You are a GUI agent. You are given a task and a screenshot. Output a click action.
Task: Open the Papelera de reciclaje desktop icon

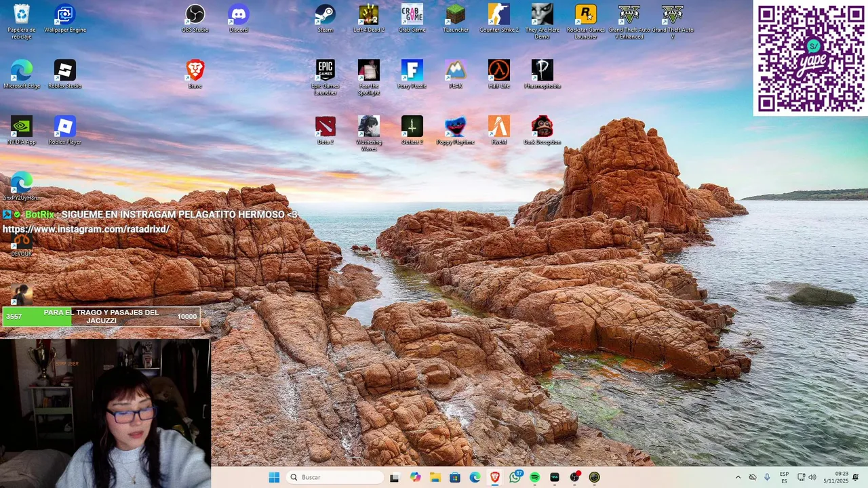(22, 22)
